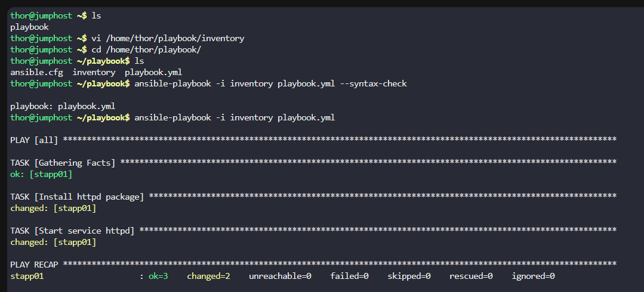Click the 'failed=0' recap value

coord(350,277)
